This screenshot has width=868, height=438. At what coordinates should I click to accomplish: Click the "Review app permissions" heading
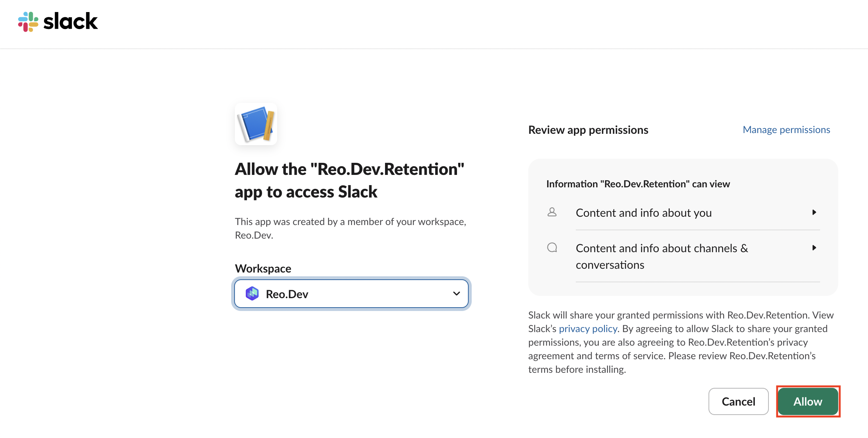tap(588, 130)
